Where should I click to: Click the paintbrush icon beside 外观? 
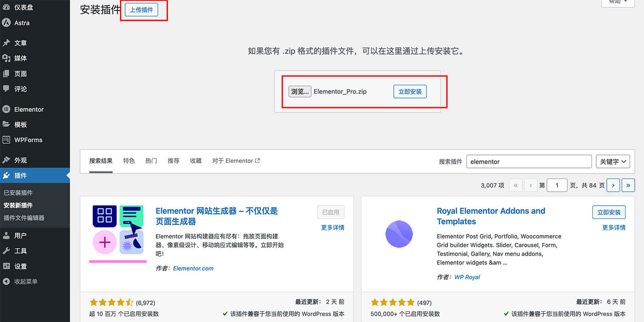(x=6, y=160)
